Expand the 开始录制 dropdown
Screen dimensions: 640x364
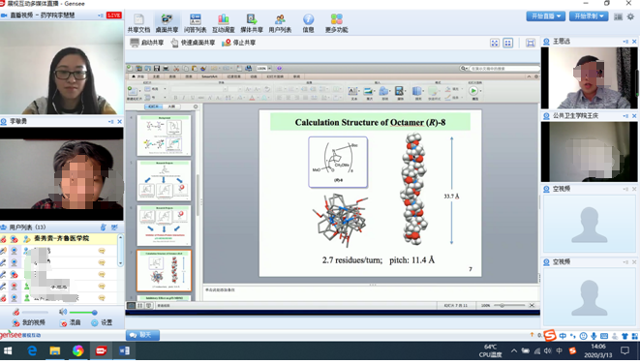point(589,16)
